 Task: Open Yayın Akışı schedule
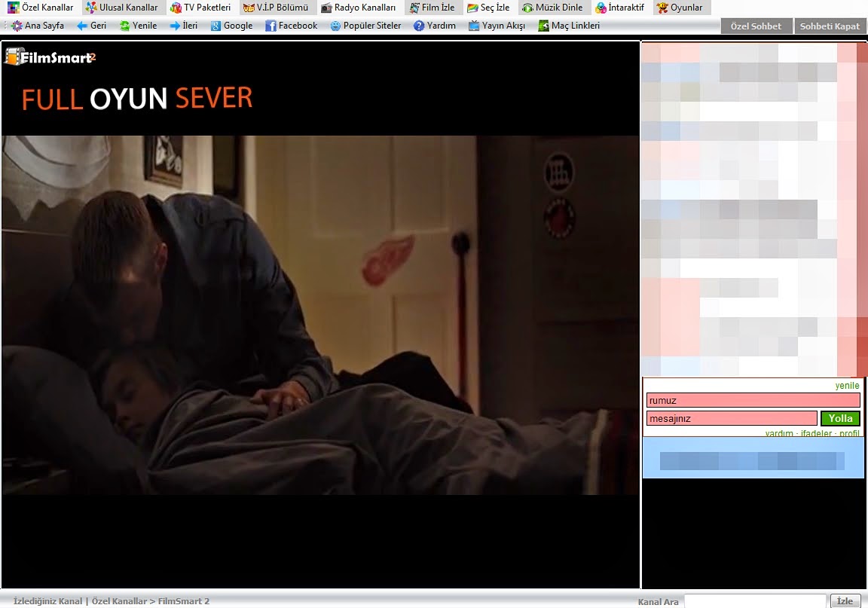(x=497, y=26)
